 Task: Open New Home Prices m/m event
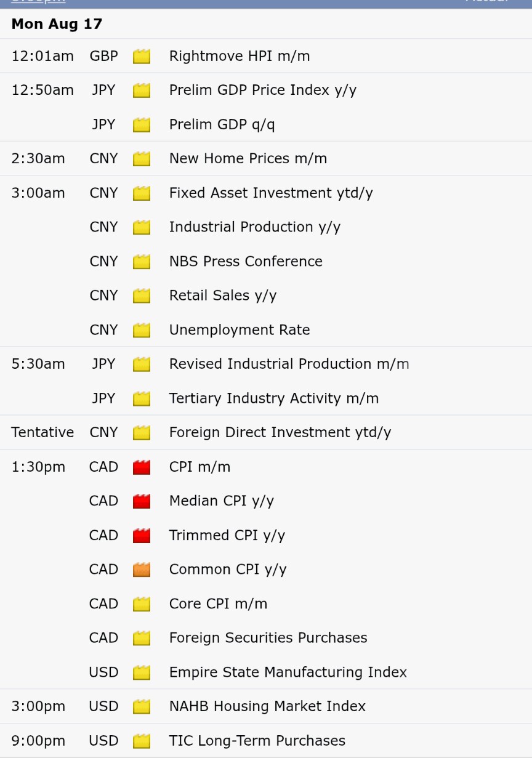point(248,158)
